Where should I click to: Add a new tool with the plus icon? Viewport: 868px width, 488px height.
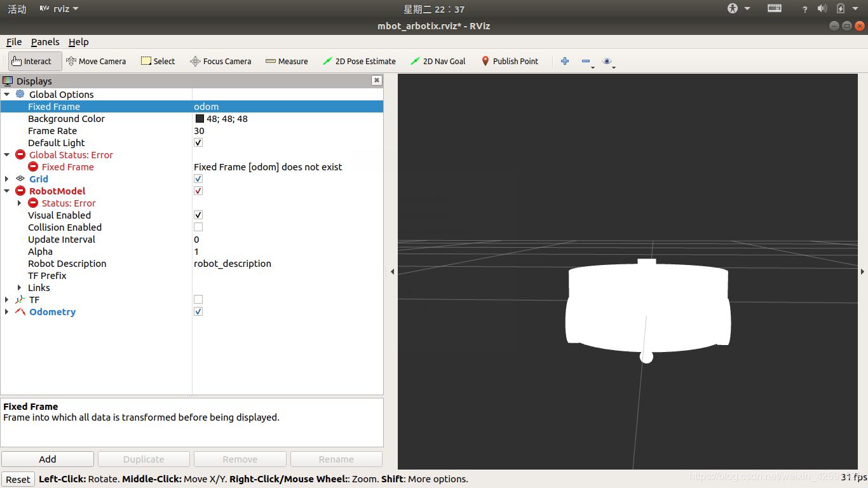click(565, 61)
